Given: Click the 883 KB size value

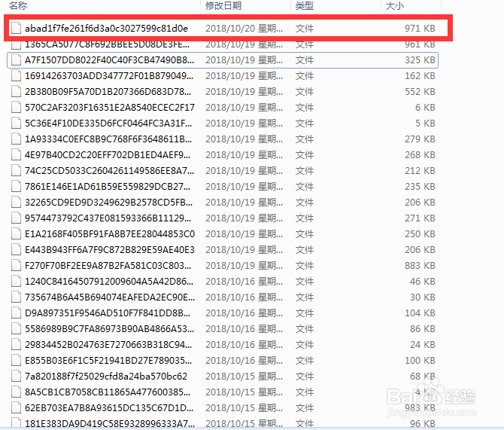Looking at the screenshot, I should click(420, 266).
